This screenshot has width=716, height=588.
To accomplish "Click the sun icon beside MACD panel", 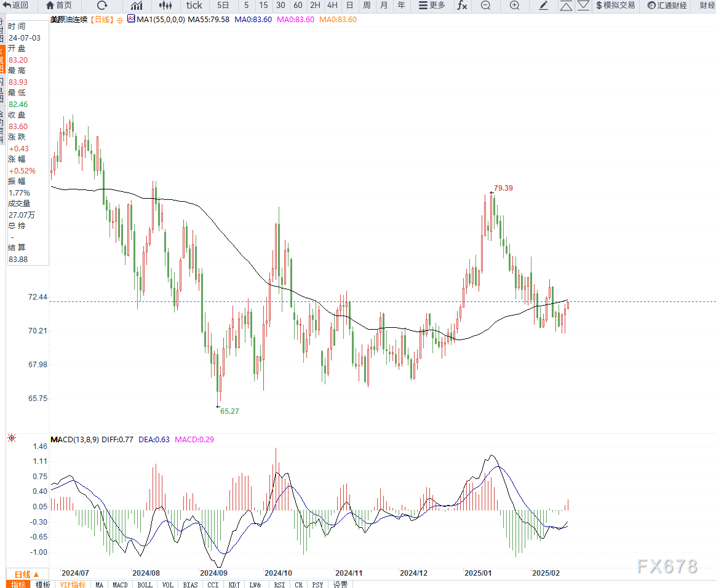I will (x=11, y=439).
